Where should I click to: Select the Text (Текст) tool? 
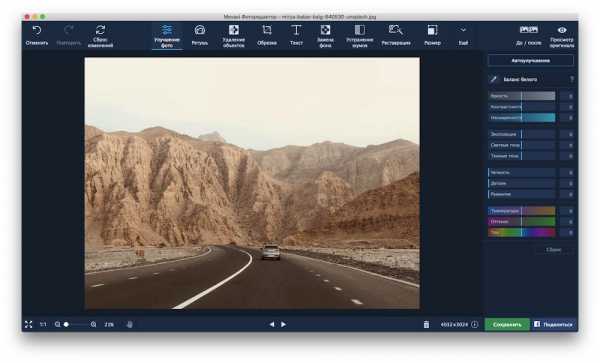tap(296, 35)
